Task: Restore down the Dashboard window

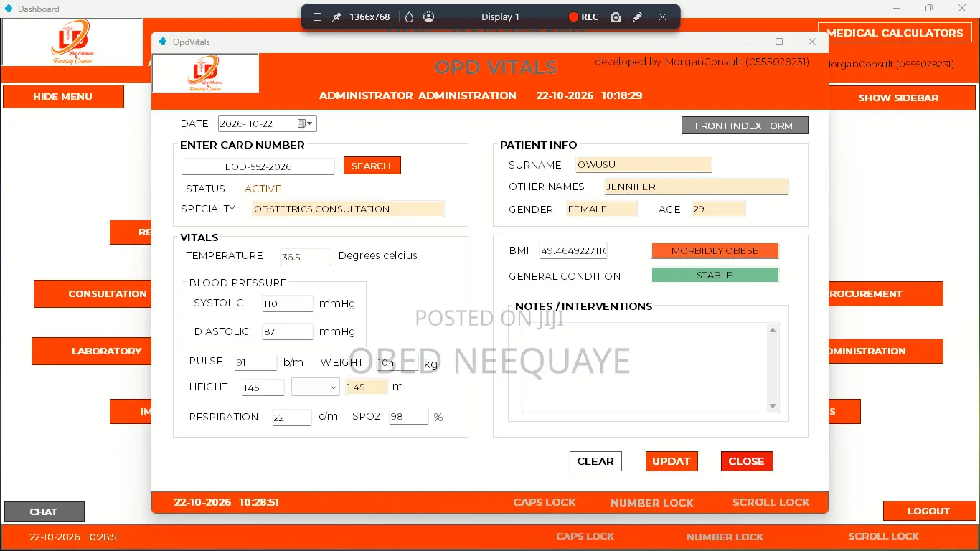Action: [x=929, y=9]
